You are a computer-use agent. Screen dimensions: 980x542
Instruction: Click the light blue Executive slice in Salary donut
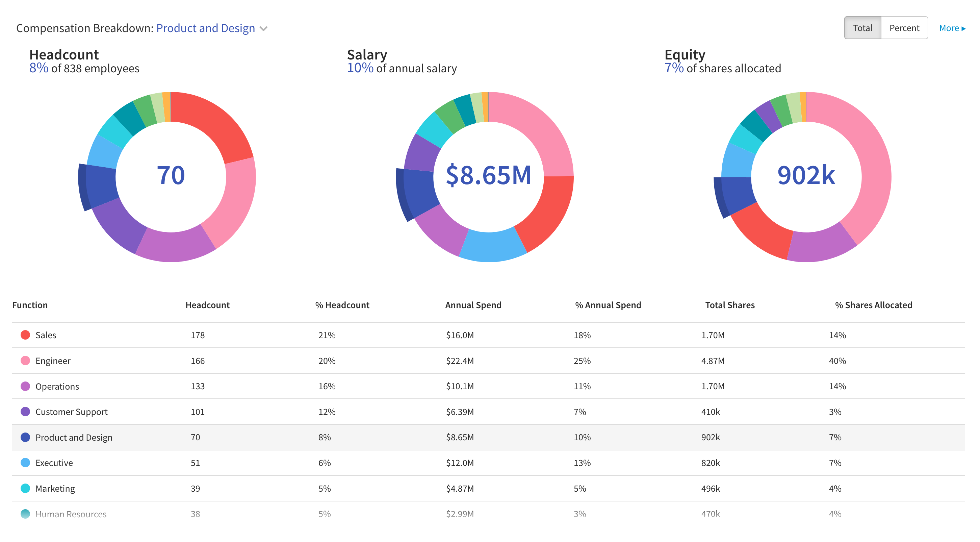point(493,247)
